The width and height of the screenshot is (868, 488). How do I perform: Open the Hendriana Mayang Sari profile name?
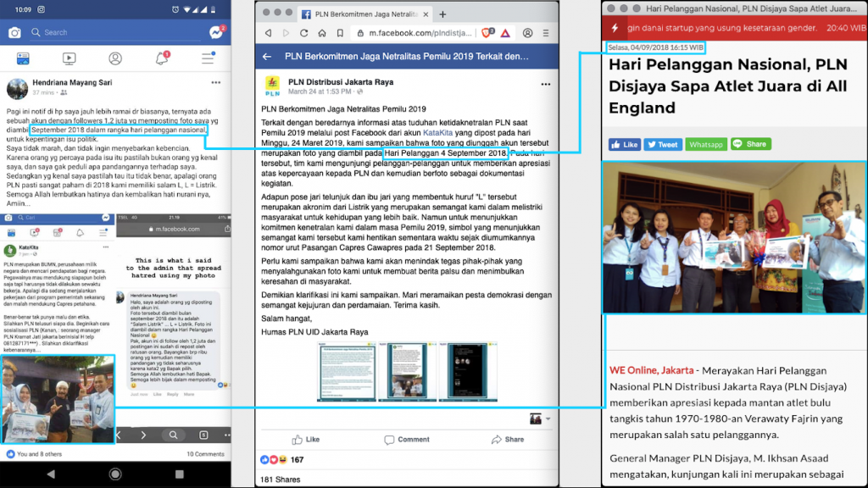[x=72, y=82]
